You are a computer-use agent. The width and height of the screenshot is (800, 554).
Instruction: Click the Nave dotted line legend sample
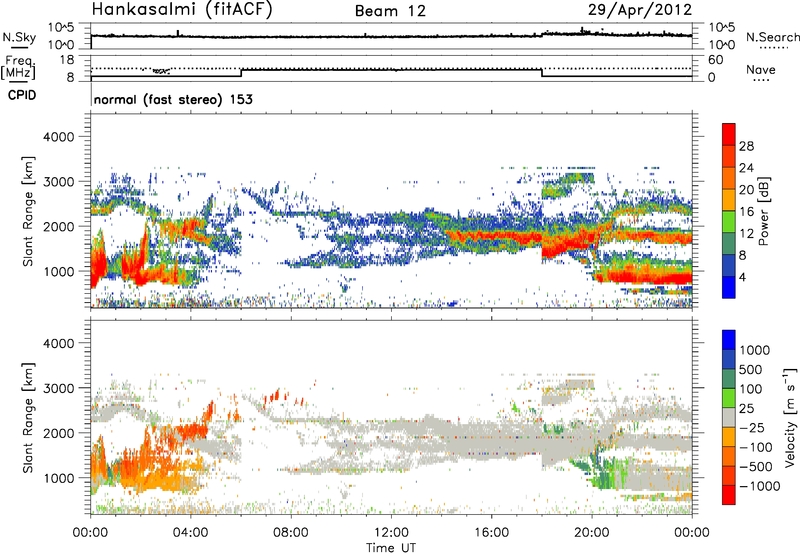(x=761, y=80)
